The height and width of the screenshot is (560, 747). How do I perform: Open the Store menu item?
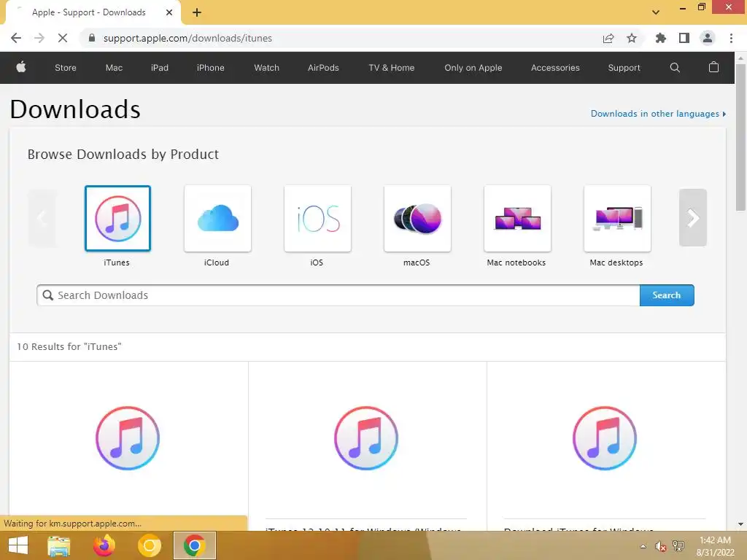66,68
